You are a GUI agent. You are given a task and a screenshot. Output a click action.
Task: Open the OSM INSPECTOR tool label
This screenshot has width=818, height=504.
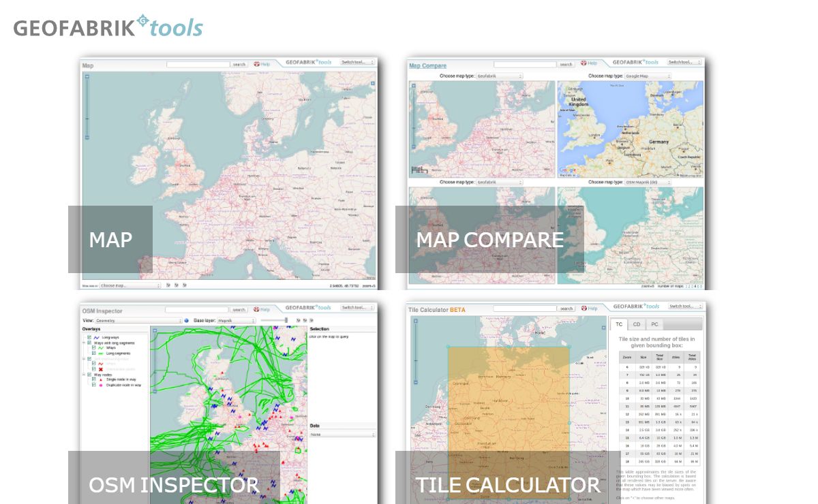point(174,484)
